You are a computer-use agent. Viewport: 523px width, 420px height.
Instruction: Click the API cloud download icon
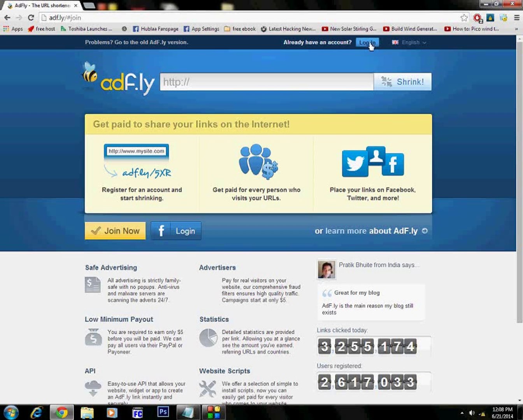(x=93, y=388)
